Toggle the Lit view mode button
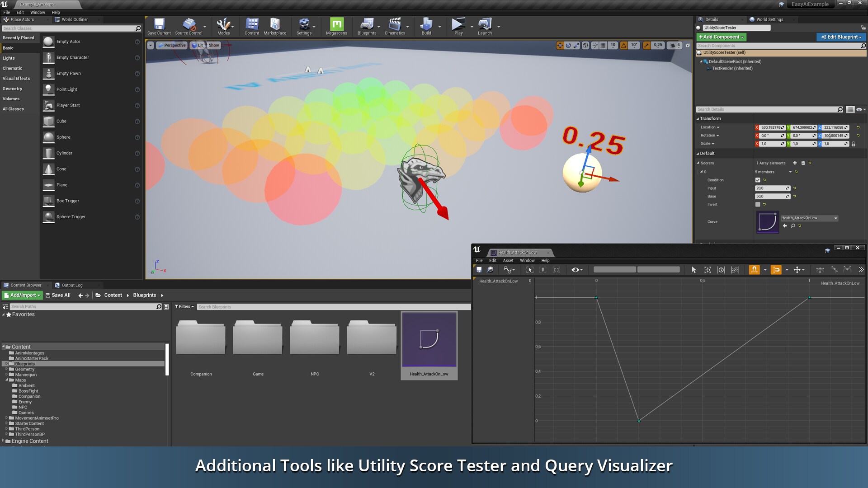Viewport: 868px width, 488px height. tap(198, 45)
